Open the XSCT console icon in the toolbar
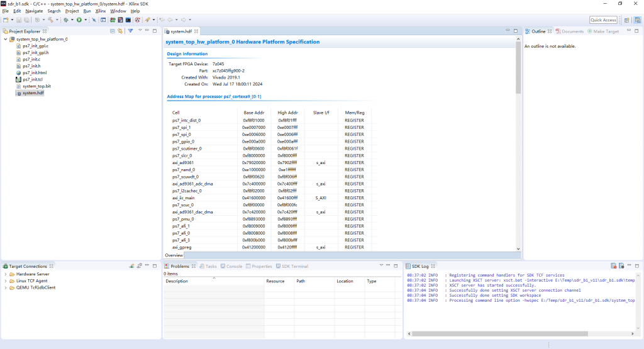Image resolution: width=644 pixels, height=349 pixels. pos(103,19)
